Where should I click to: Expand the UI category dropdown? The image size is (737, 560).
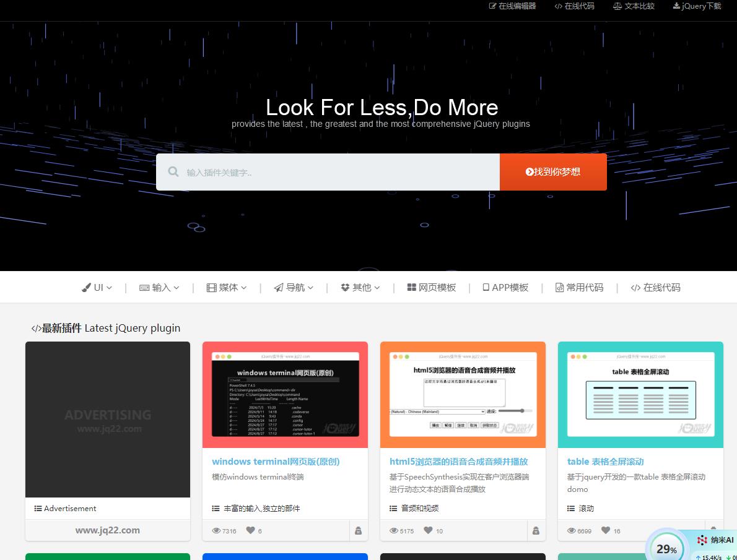point(97,288)
